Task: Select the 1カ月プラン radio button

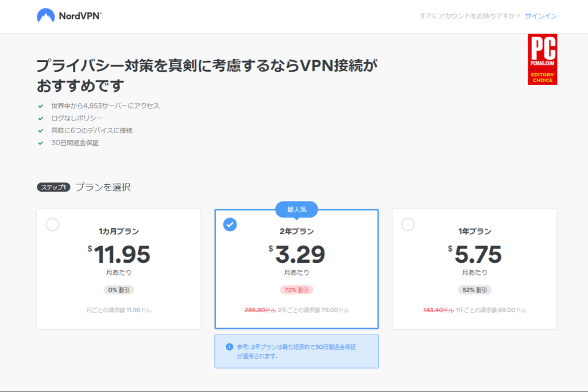Action: pos(52,225)
